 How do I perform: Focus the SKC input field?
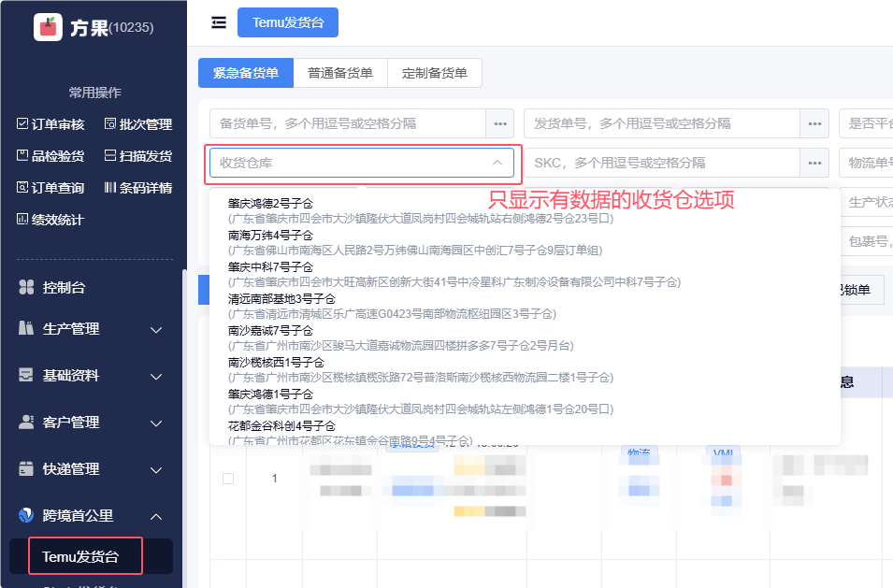pos(662,163)
